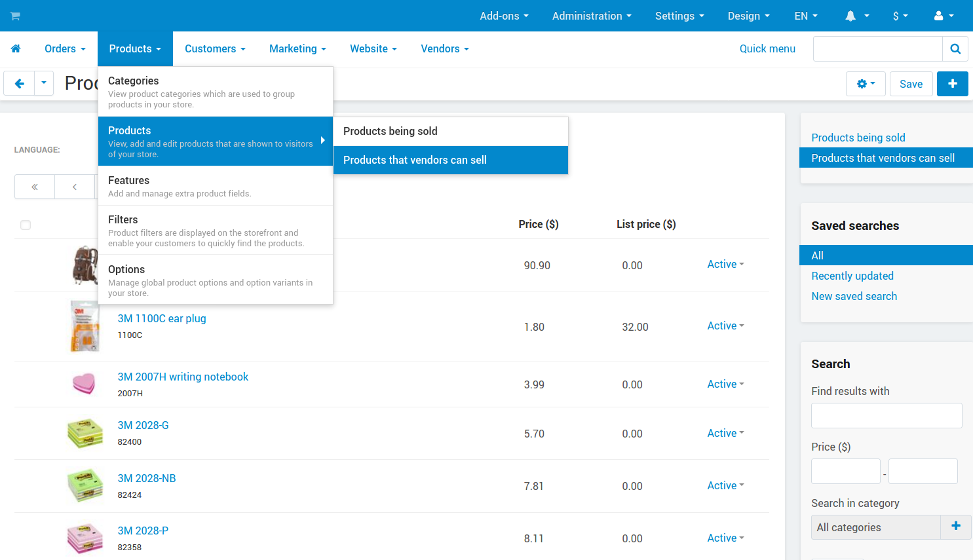Screen dimensions: 973x560
Task: Open Options menu entry
Action: pos(216,280)
